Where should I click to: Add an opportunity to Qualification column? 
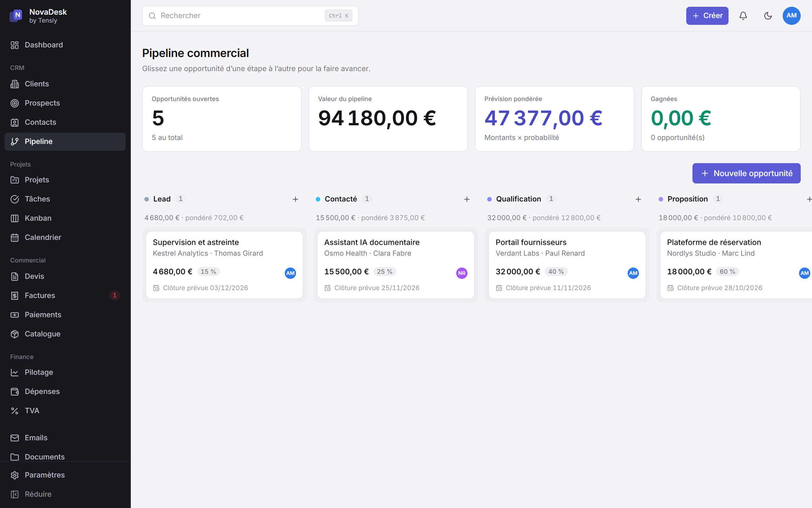tap(638, 199)
